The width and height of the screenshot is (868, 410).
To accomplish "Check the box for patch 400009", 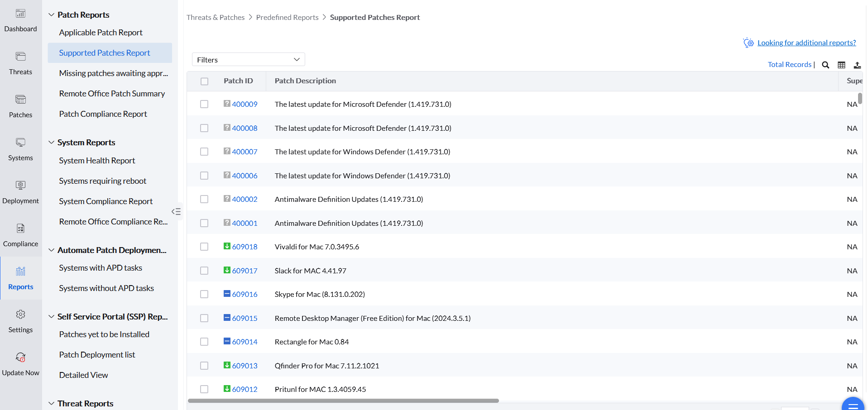I will click(x=204, y=104).
